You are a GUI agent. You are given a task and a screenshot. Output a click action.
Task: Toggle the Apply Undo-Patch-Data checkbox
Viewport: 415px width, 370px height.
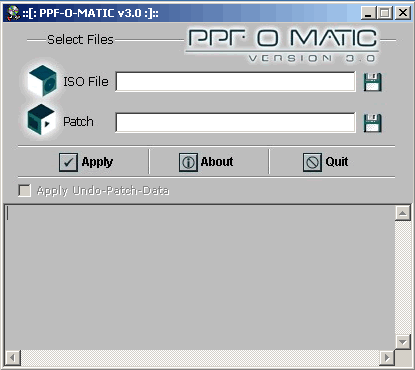(24, 191)
